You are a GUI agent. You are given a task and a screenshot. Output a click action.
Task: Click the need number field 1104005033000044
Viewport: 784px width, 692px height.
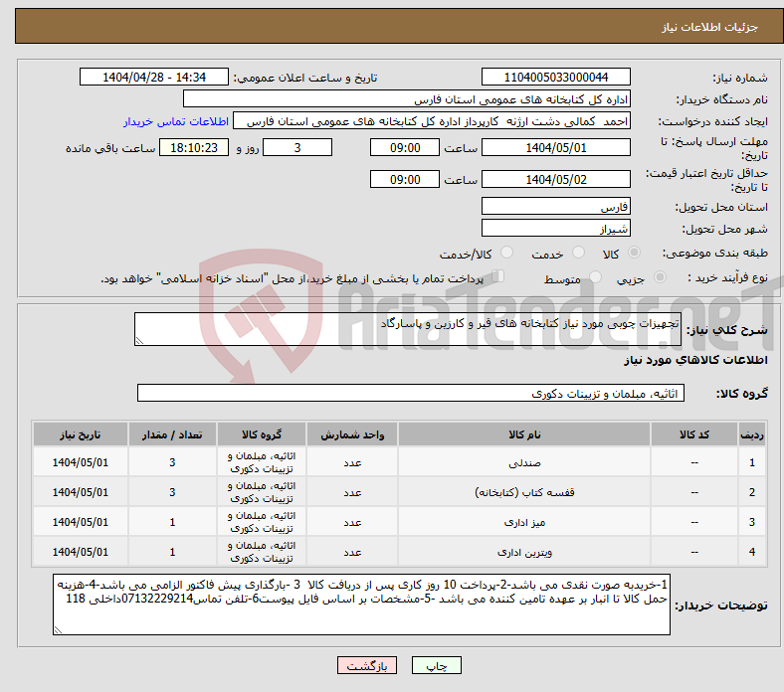click(555, 78)
